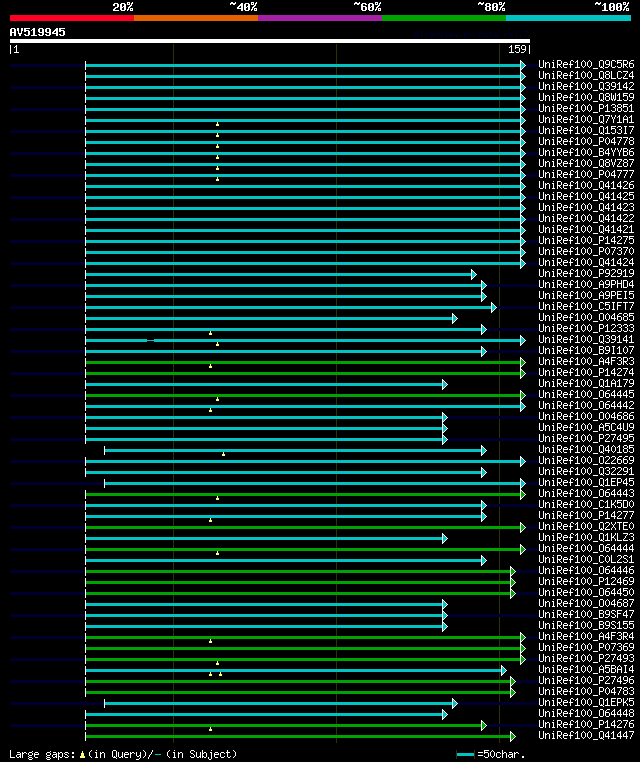Click the UniRef100_Q41426 label

coord(586,185)
